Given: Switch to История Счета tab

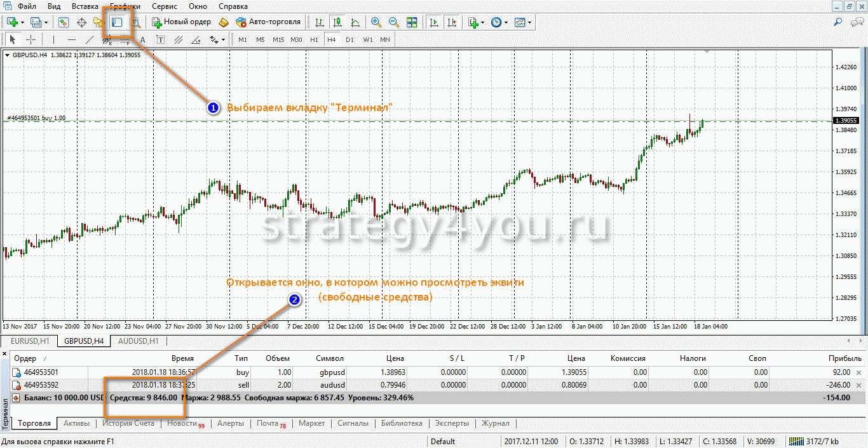Looking at the screenshot, I should (x=128, y=423).
